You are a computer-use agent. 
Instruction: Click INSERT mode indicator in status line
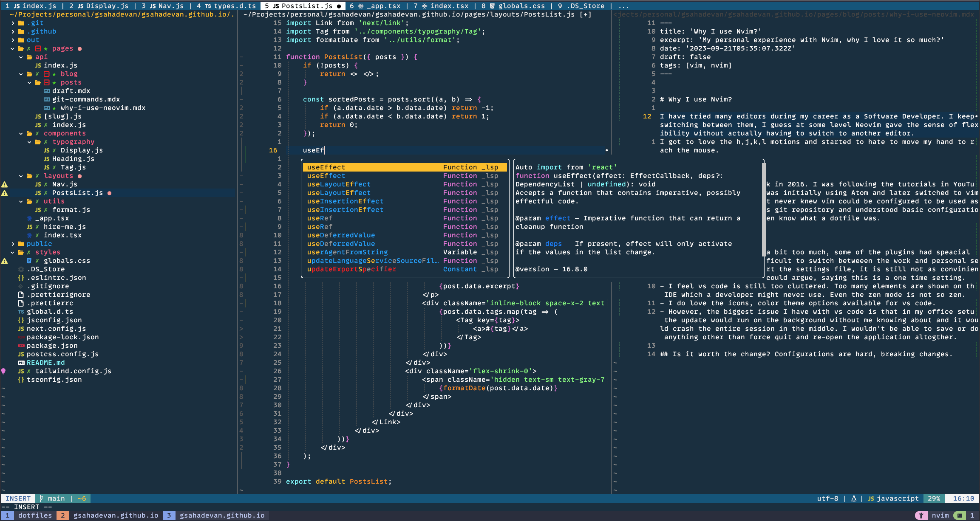(18, 498)
